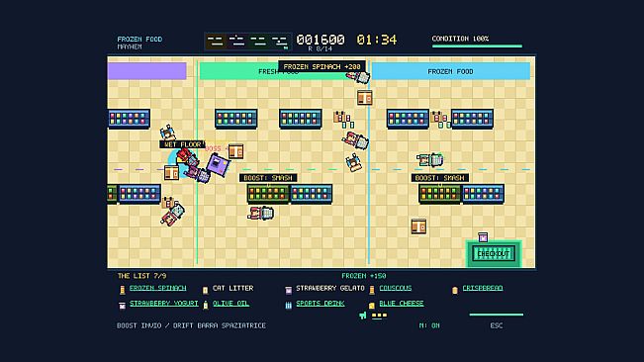The width and height of the screenshot is (644, 362).
Task: Click the green progress bar above ESC
Action: pos(497,315)
